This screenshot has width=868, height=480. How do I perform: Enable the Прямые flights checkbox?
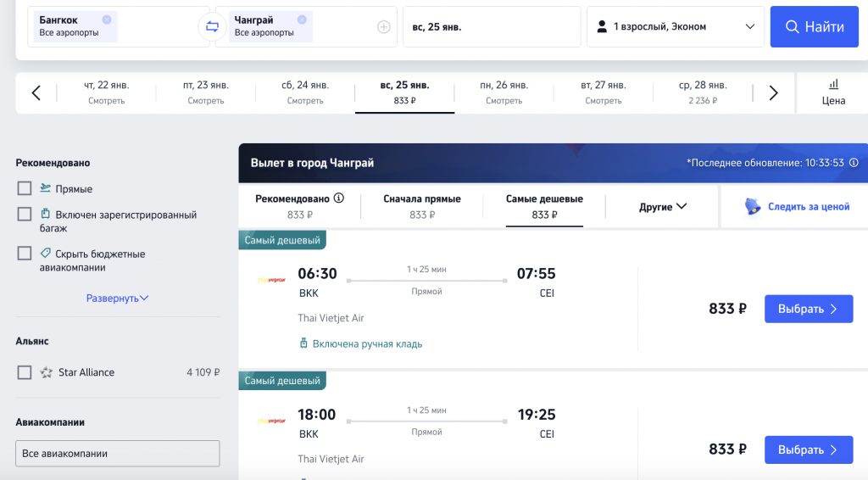25,188
